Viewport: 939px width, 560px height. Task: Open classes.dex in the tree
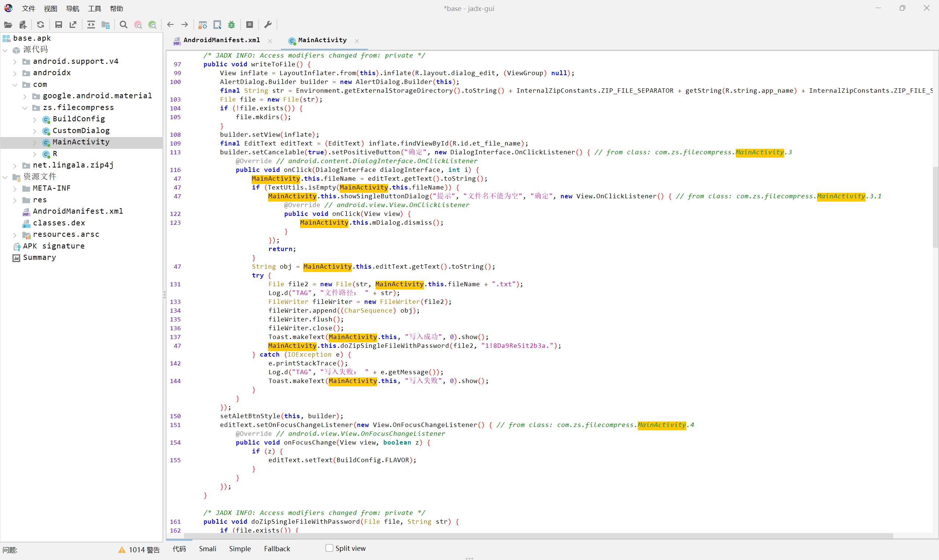coord(59,223)
